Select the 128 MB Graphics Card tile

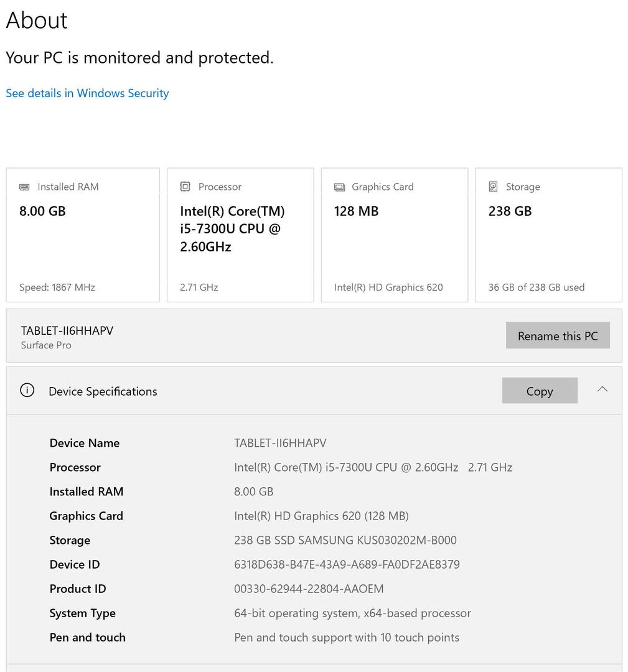tap(394, 235)
